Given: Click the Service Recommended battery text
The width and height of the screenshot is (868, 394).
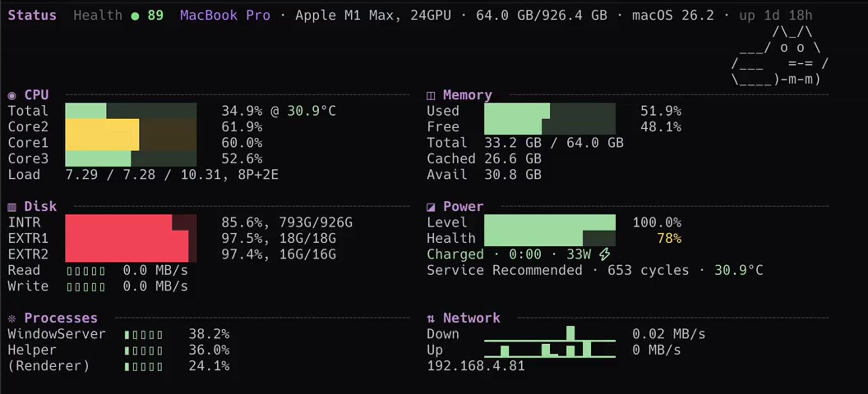Looking at the screenshot, I should click(x=505, y=270).
